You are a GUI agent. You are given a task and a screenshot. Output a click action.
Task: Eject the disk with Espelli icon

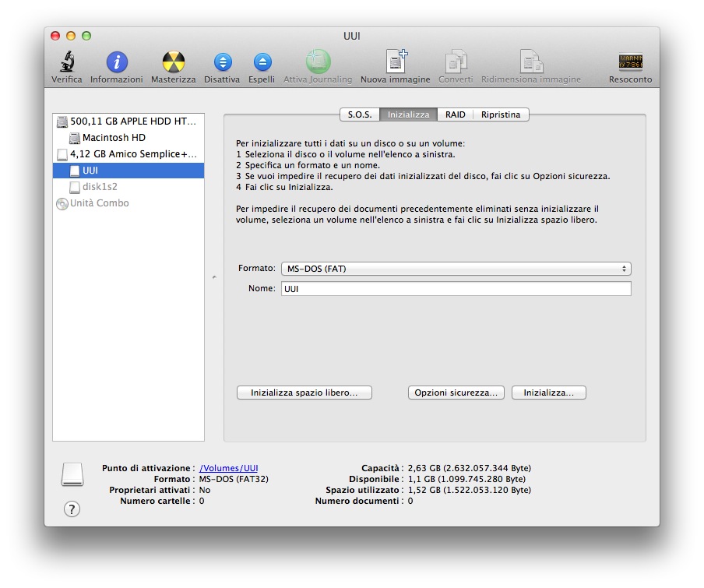pyautogui.click(x=262, y=62)
